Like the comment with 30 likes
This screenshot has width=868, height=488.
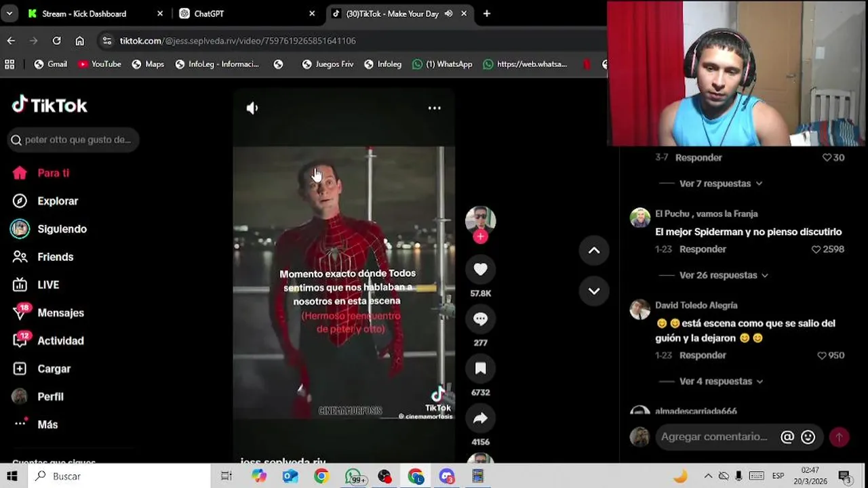(827, 157)
